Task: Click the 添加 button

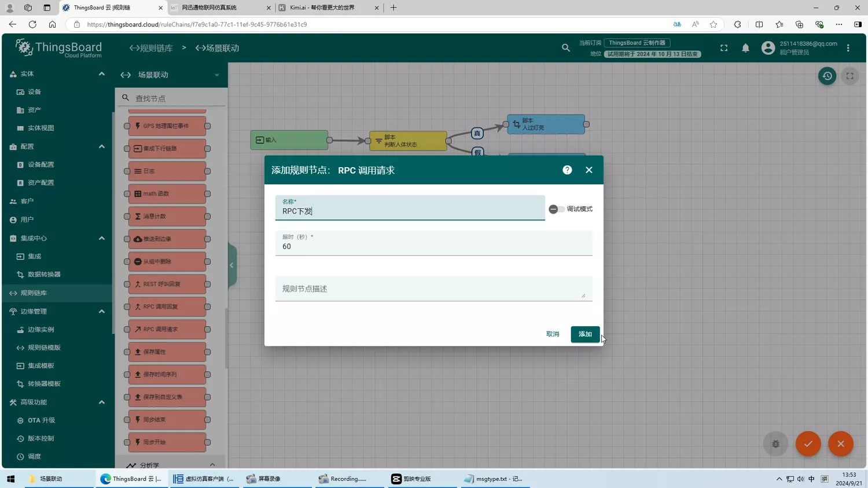Action: tap(584, 334)
